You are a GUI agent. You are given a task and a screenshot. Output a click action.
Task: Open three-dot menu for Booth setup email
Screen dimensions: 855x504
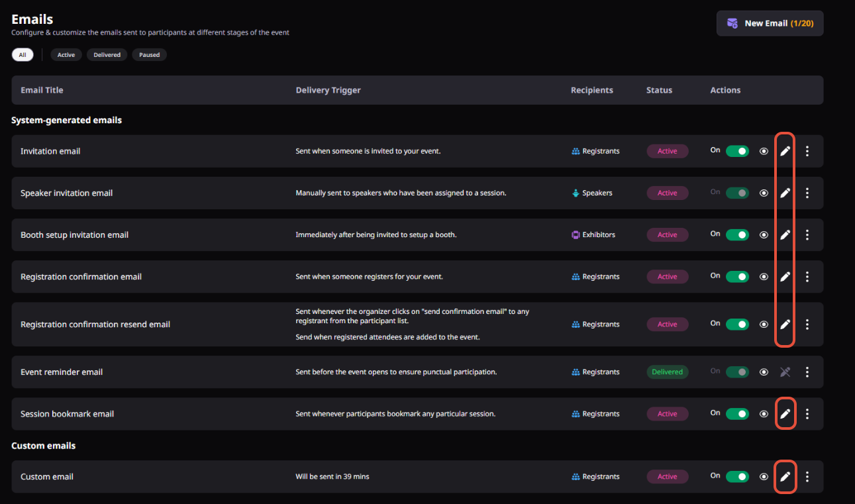coord(807,234)
